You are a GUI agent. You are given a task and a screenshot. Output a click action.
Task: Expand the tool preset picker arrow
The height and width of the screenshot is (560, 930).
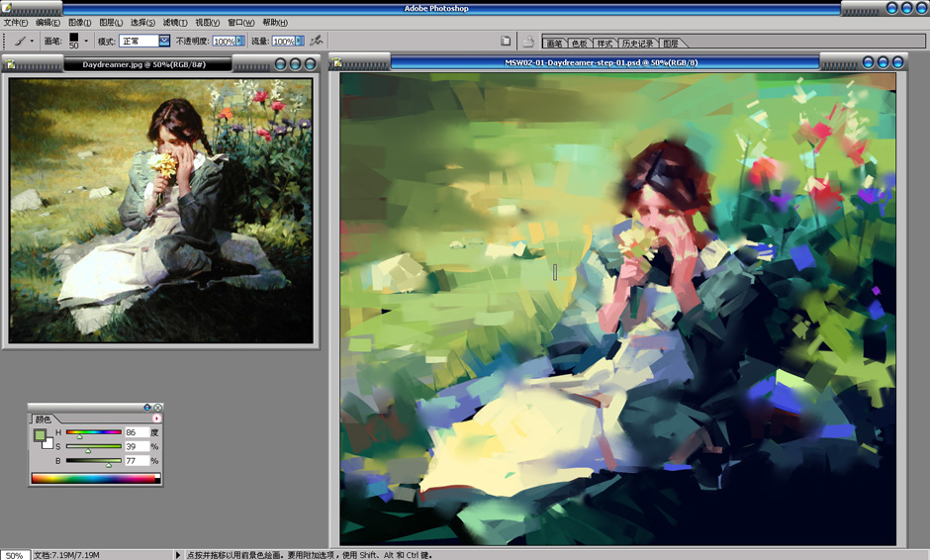click(32, 41)
